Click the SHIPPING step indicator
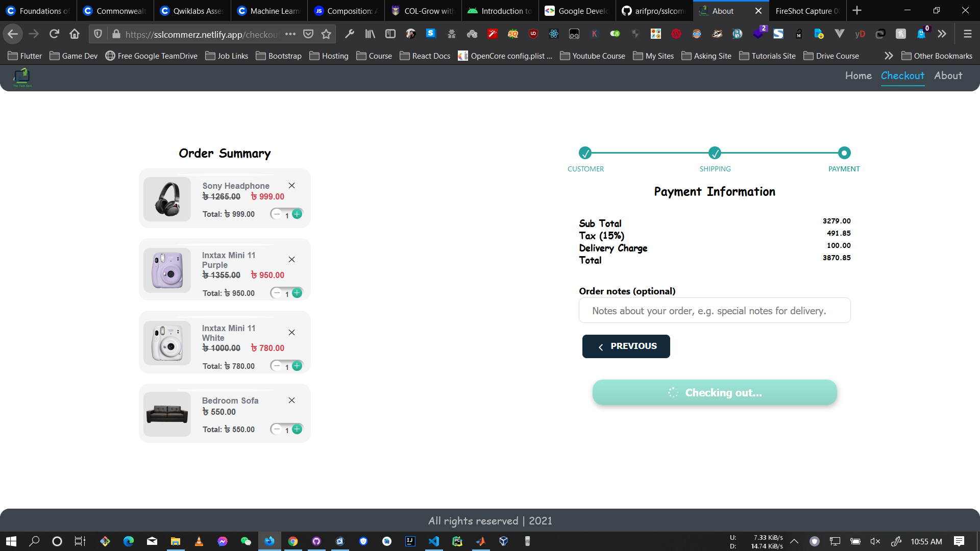980x551 pixels. coord(714,152)
